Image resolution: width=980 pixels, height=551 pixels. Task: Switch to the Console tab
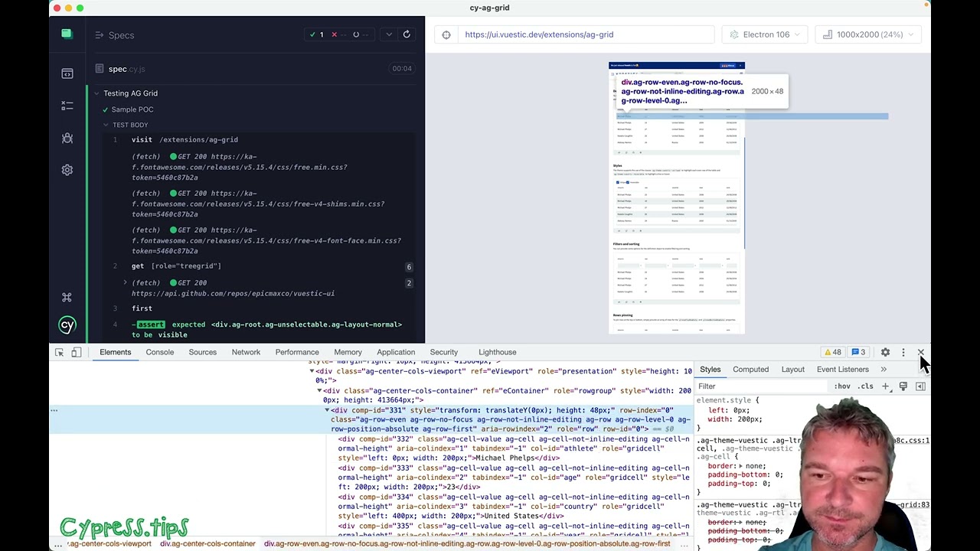click(159, 352)
